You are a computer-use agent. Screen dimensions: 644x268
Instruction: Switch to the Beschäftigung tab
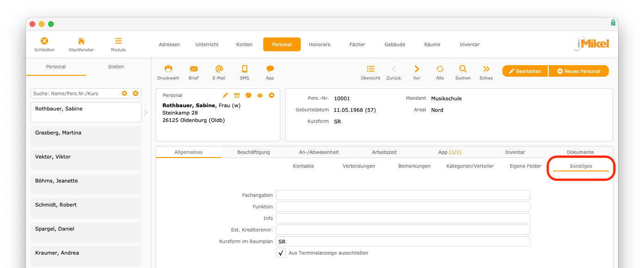254,152
